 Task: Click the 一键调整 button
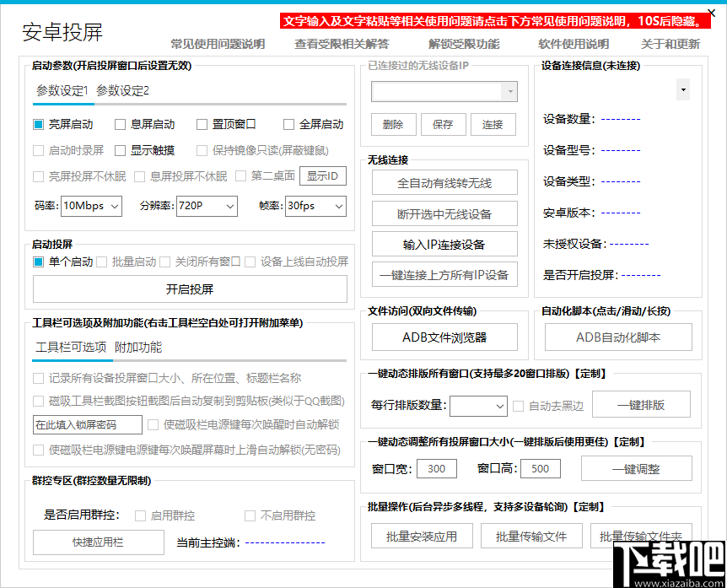coord(636,468)
